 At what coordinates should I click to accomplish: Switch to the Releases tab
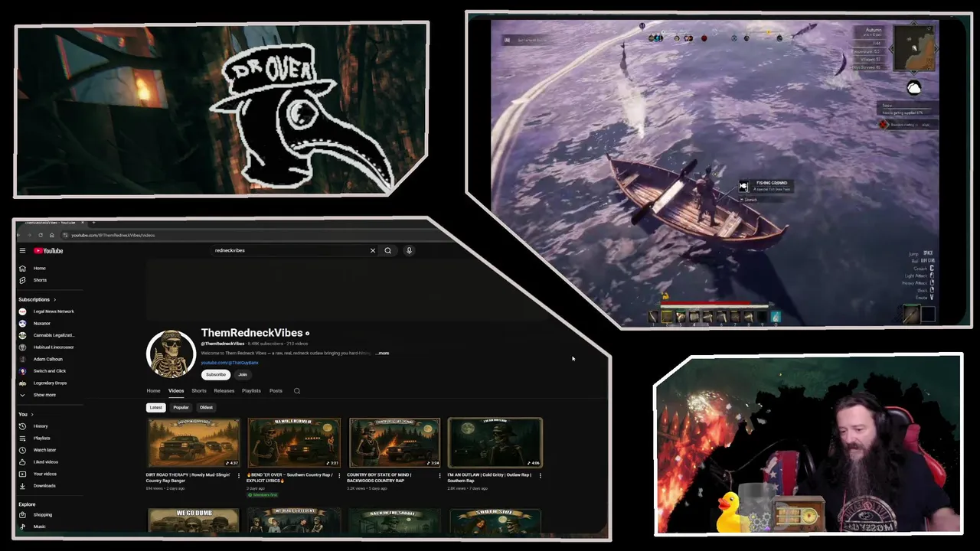(x=224, y=391)
